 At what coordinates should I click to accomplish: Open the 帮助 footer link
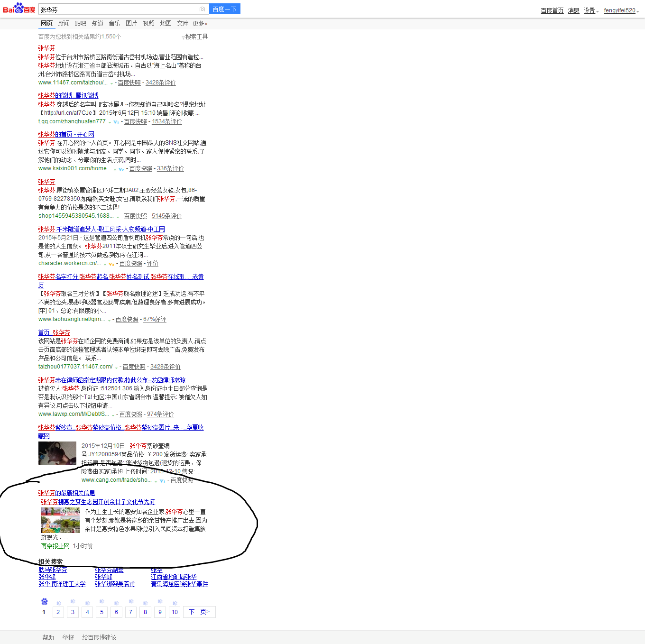(x=48, y=637)
